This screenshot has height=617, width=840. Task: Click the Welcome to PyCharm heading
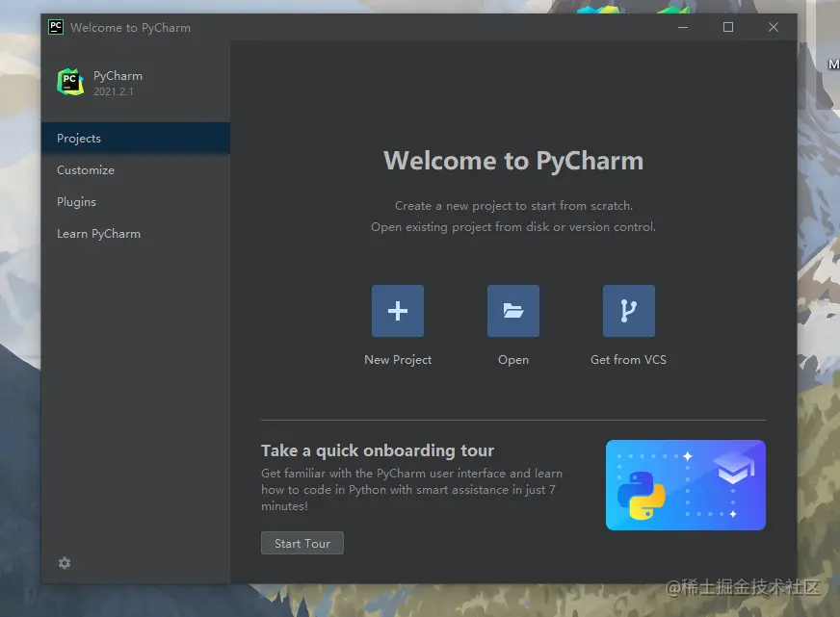[513, 161]
